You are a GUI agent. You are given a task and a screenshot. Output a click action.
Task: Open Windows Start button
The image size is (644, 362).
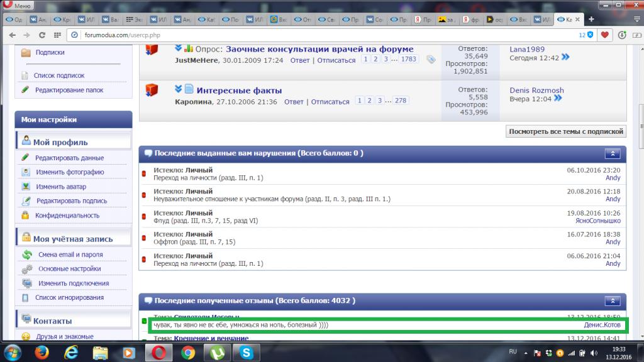pos(13,353)
